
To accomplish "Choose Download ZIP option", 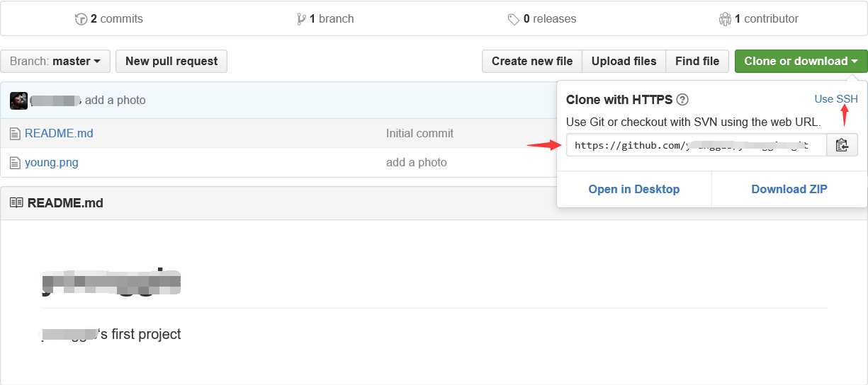I will point(789,189).
